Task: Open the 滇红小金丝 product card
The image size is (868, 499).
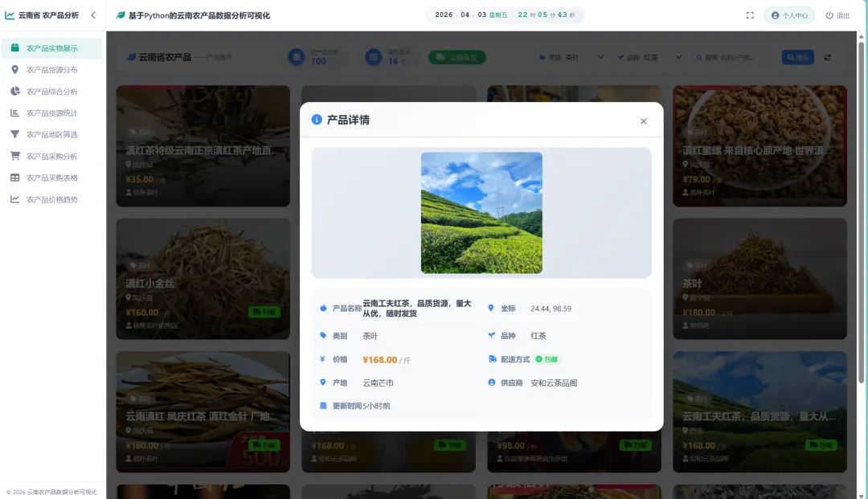Action: [x=203, y=279]
